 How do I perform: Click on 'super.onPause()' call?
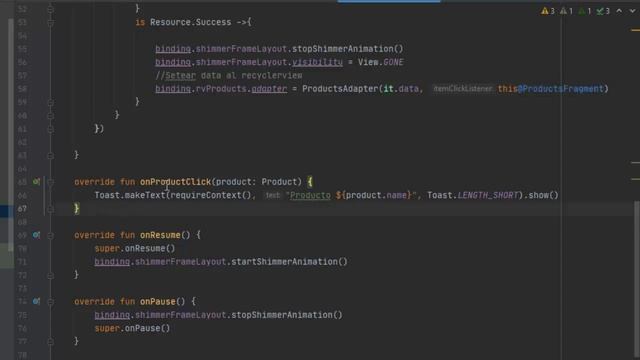pyautogui.click(x=132, y=328)
